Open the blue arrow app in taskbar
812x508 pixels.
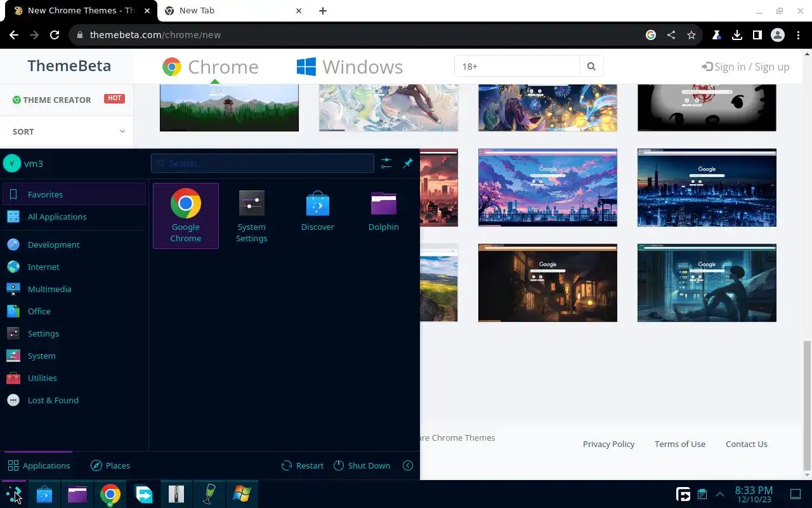pos(144,494)
